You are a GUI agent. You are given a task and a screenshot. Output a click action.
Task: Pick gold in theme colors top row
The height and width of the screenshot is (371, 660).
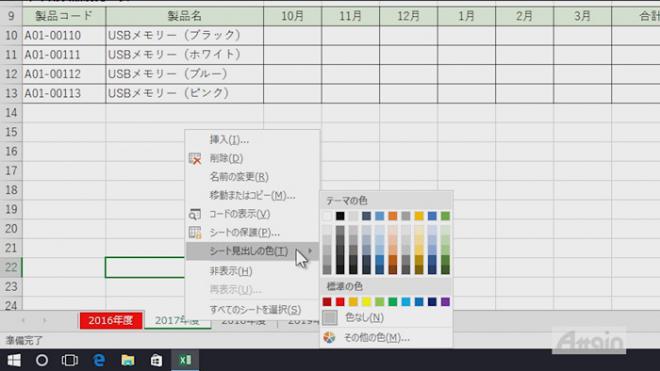[419, 216]
